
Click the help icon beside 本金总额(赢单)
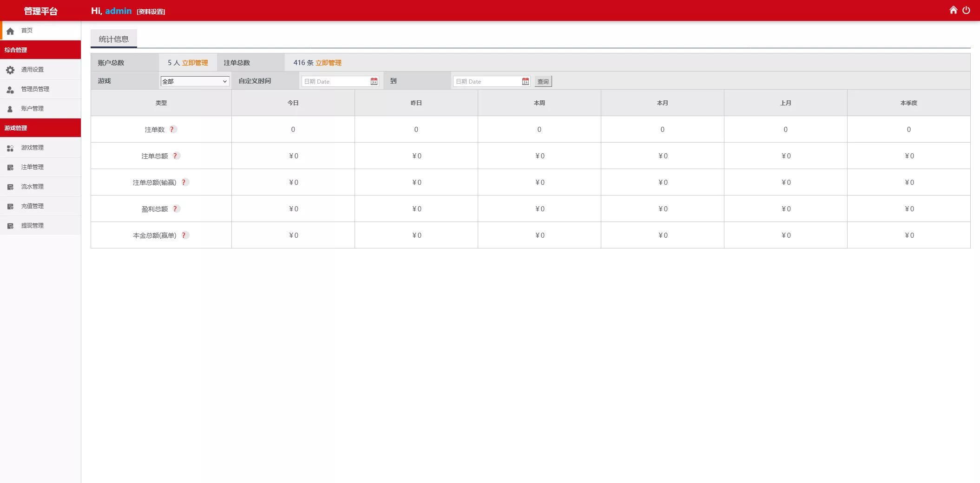(x=184, y=235)
